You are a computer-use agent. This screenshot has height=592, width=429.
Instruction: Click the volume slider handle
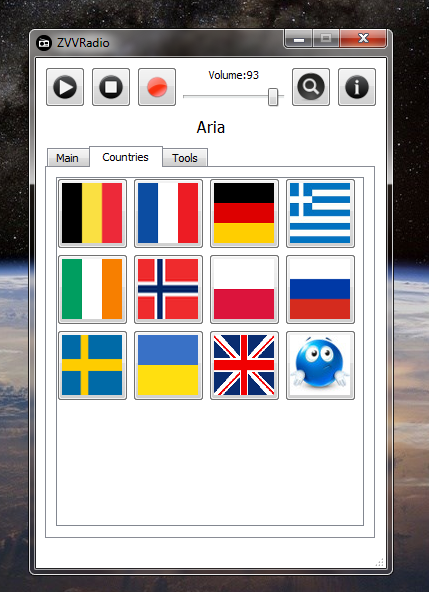pyautogui.click(x=273, y=97)
